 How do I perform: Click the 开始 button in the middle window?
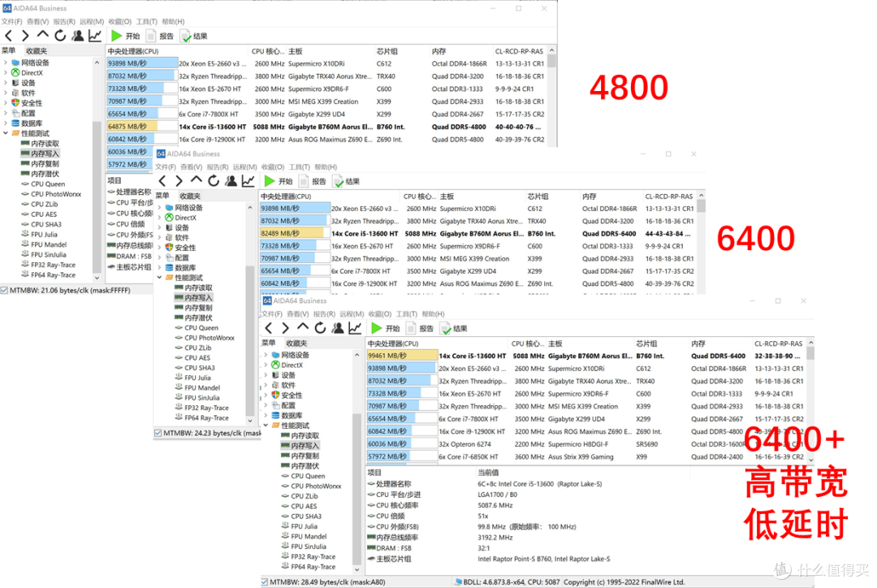coord(279,181)
